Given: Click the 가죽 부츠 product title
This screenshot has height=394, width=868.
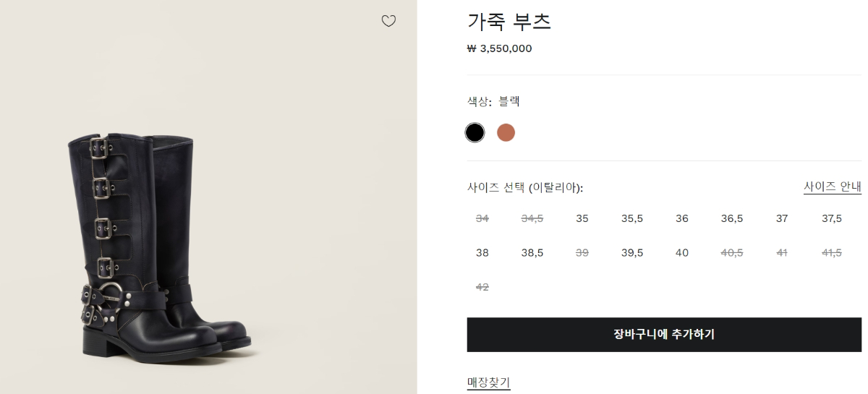Looking at the screenshot, I should point(509,22).
